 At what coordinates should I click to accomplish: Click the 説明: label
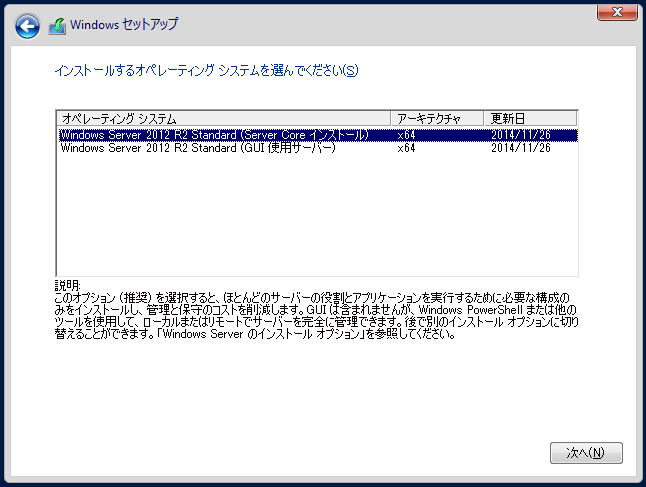coord(68,285)
